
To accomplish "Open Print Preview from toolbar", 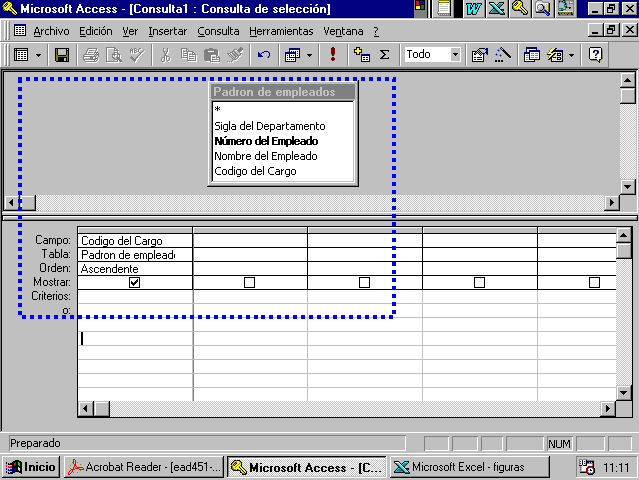I will (114, 55).
